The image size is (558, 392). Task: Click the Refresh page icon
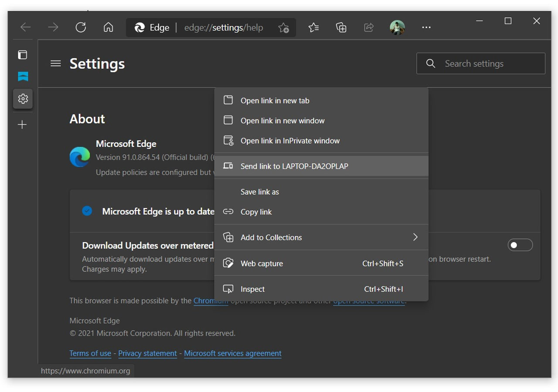(81, 27)
